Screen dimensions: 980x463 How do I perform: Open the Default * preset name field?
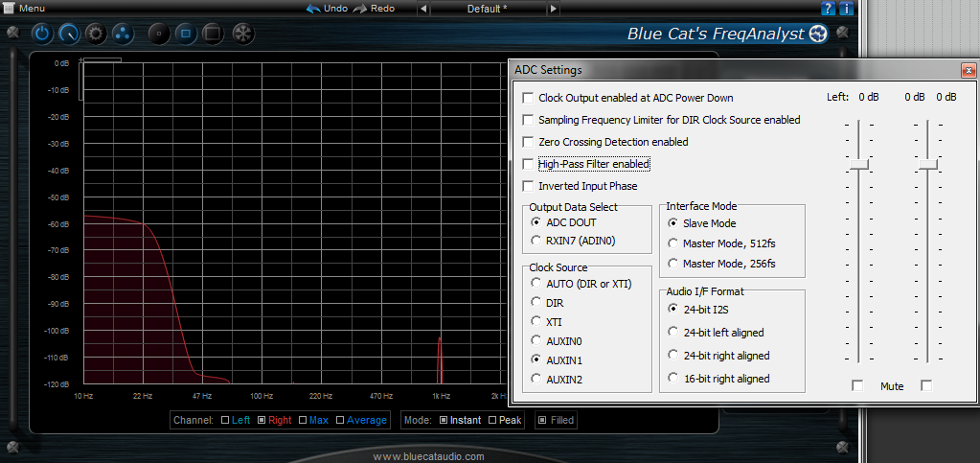[x=489, y=9]
